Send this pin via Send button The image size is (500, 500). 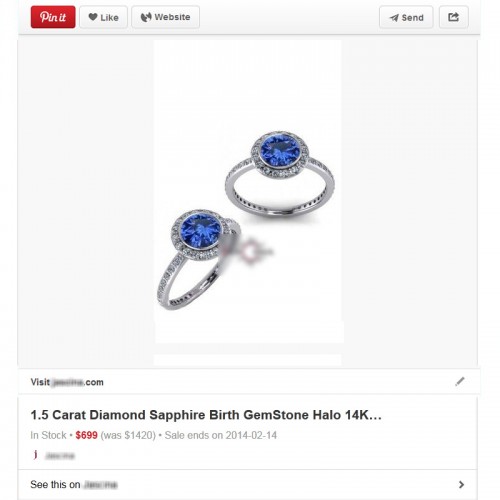tap(406, 17)
